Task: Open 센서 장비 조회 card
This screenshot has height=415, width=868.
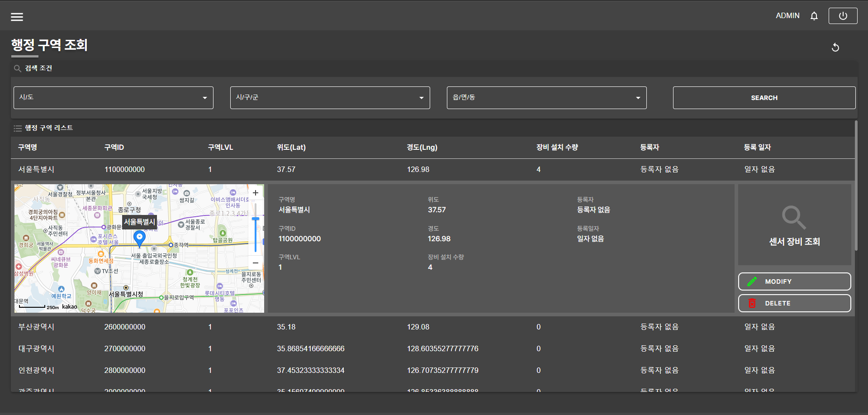Action: (795, 224)
